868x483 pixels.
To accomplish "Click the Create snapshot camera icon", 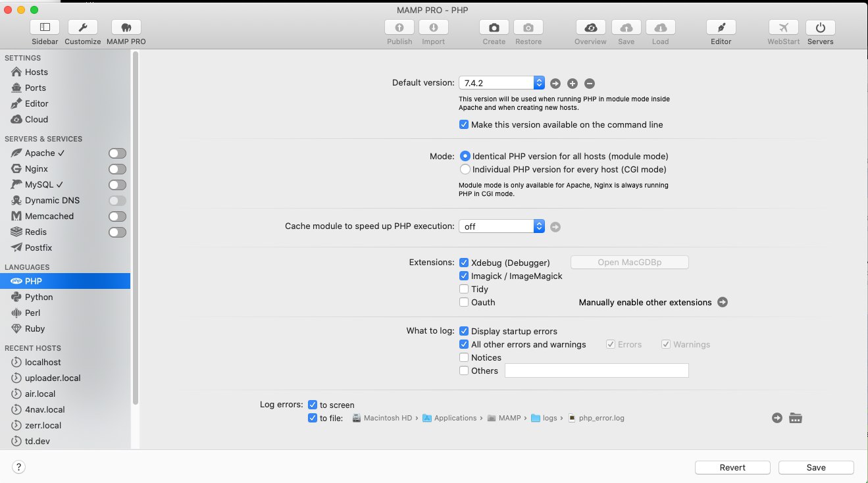I will tap(494, 28).
